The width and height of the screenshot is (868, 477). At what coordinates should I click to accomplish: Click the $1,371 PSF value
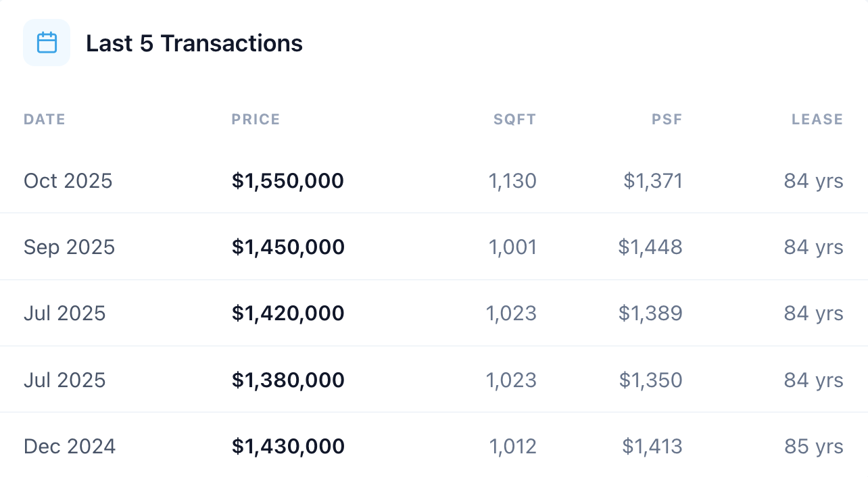(x=653, y=181)
